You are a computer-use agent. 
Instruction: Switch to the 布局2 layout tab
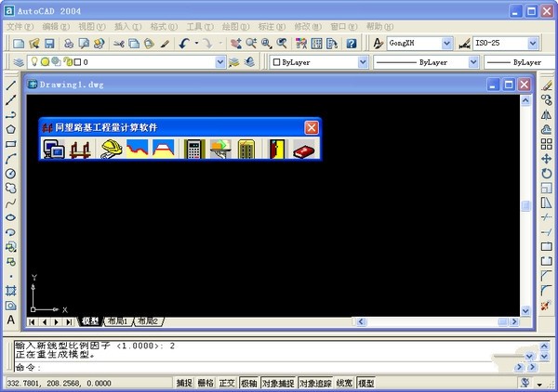148,321
